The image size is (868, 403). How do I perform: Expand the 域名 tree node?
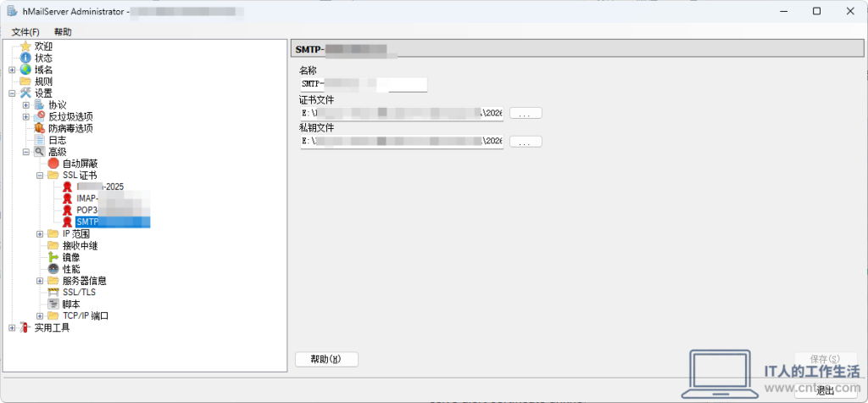click(x=12, y=70)
